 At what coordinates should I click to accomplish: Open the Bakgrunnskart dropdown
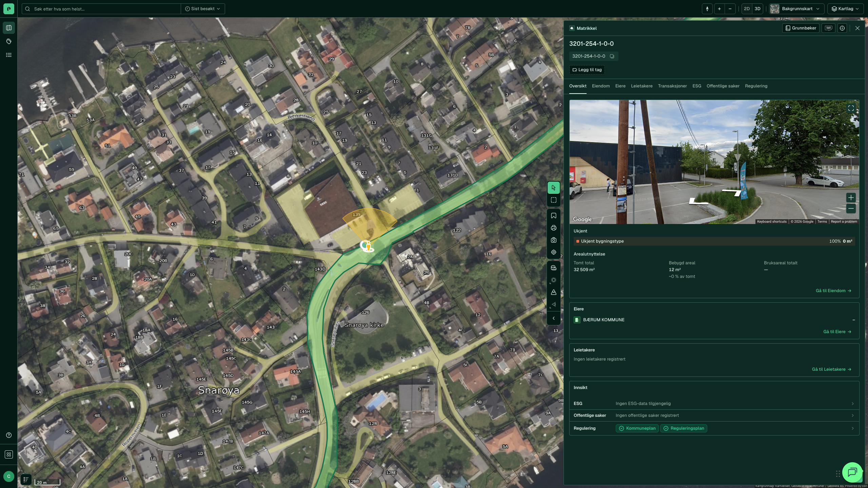click(796, 9)
